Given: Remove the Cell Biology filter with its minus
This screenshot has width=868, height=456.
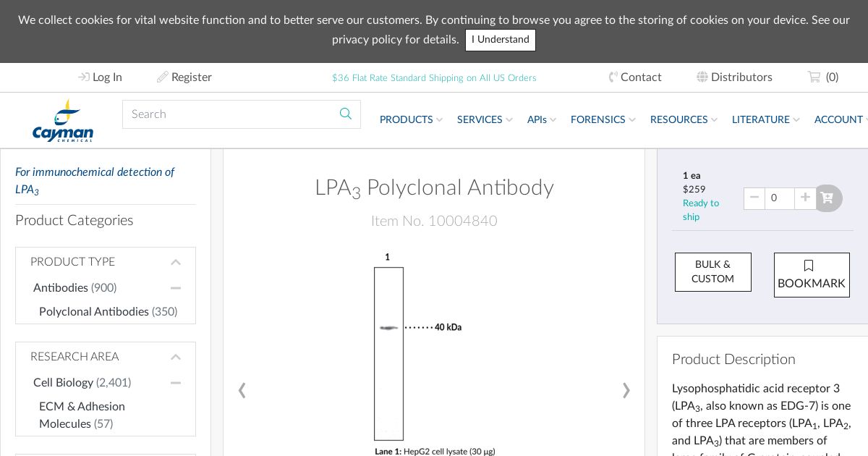Looking at the screenshot, I should (176, 383).
